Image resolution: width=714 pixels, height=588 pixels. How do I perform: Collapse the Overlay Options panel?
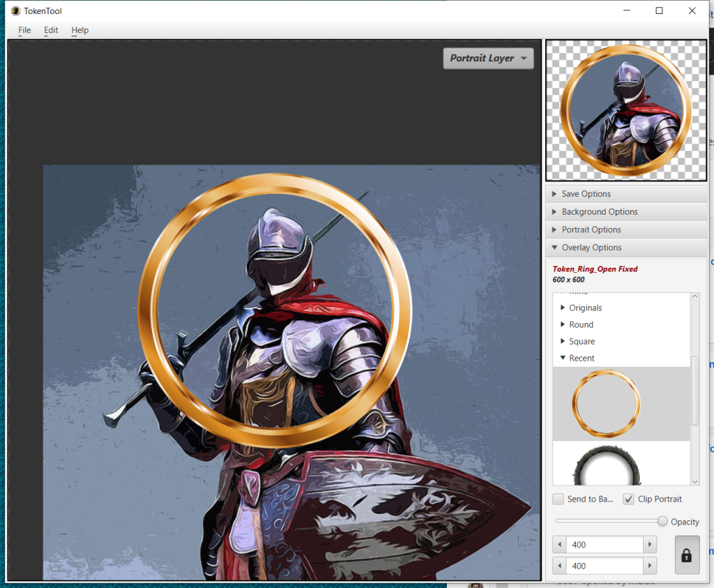point(591,248)
